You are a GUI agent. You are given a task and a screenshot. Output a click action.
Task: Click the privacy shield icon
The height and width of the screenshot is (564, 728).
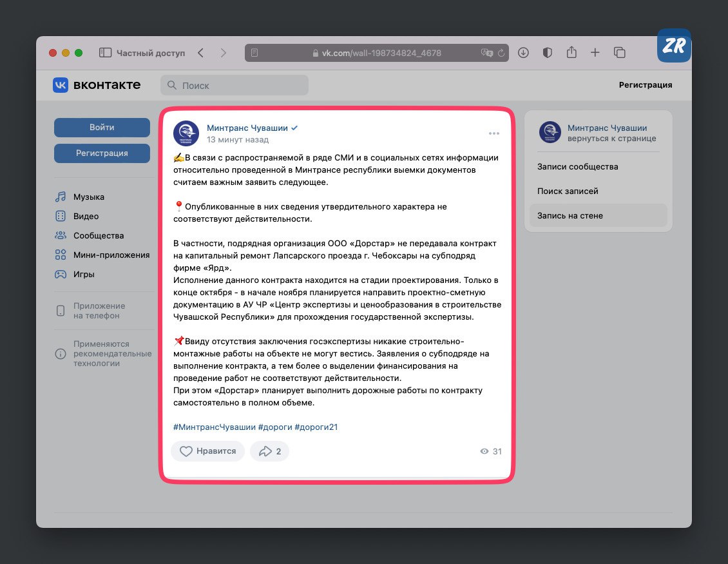[547, 53]
